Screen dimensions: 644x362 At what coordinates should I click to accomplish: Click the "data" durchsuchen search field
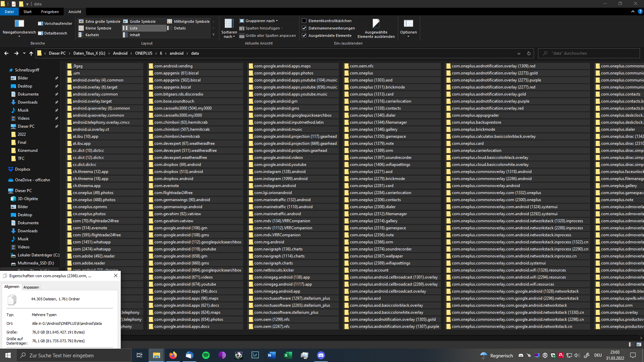coord(589,53)
